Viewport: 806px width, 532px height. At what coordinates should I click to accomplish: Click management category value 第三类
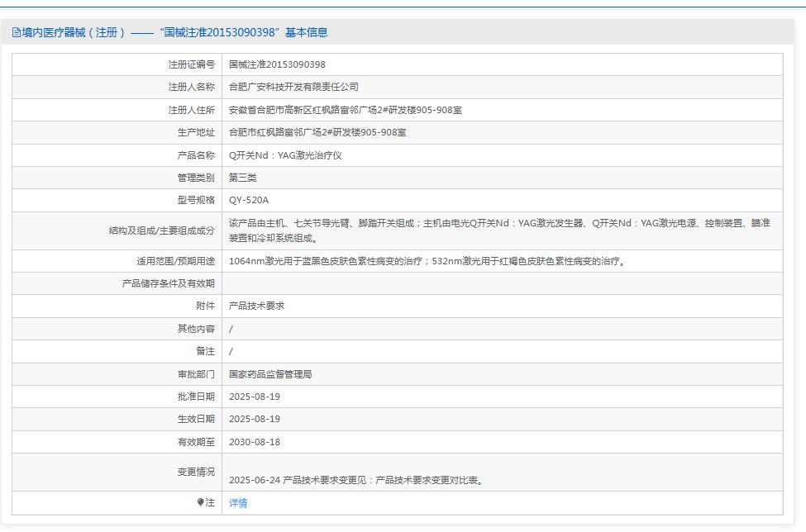[242, 178]
